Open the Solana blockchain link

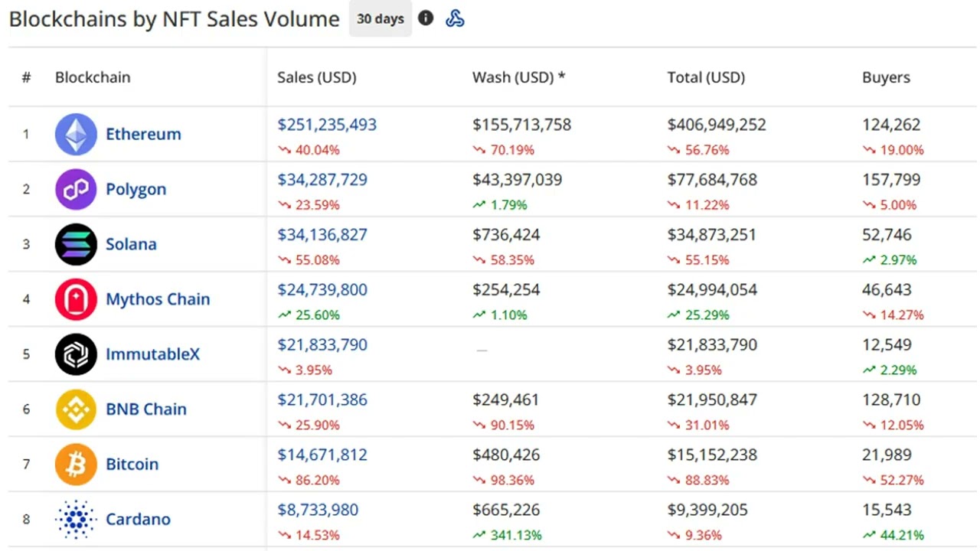point(131,244)
